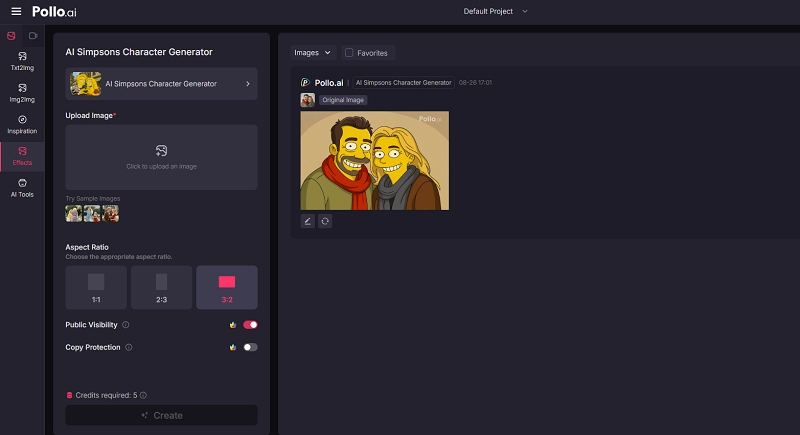Enable the Copy Protection toggle
Image resolution: width=800 pixels, height=435 pixels.
[x=250, y=347]
